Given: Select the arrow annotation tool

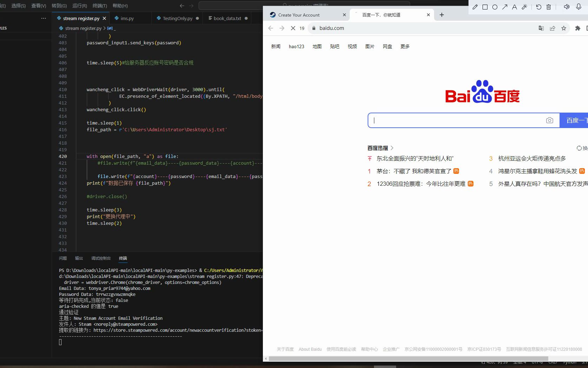Looking at the screenshot, I should click(505, 7).
